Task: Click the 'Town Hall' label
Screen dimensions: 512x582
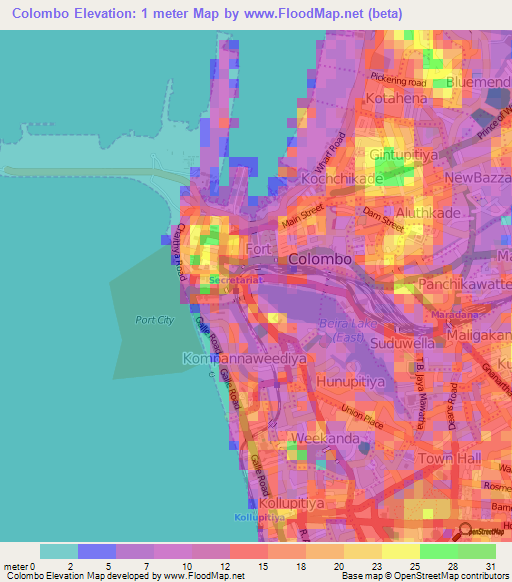Action: (x=450, y=458)
